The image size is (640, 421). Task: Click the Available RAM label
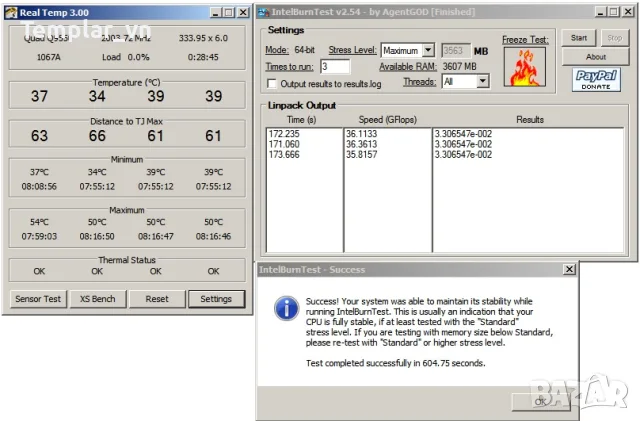(408, 67)
